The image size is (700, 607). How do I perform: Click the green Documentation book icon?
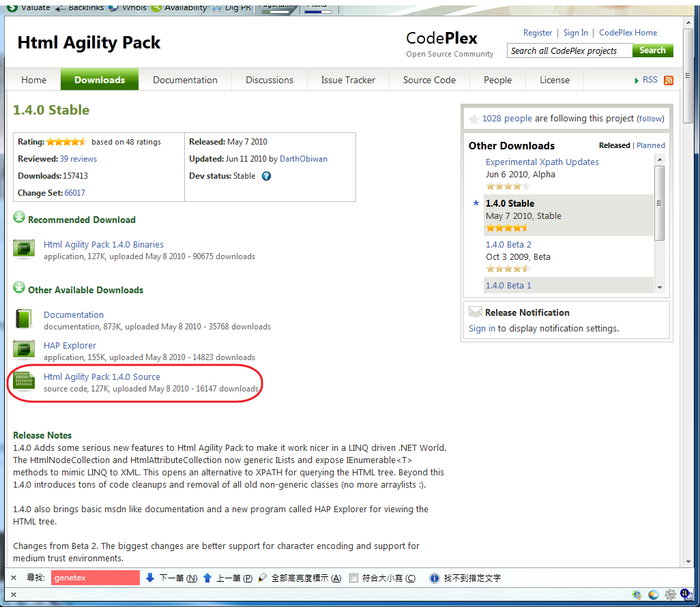coord(24,319)
